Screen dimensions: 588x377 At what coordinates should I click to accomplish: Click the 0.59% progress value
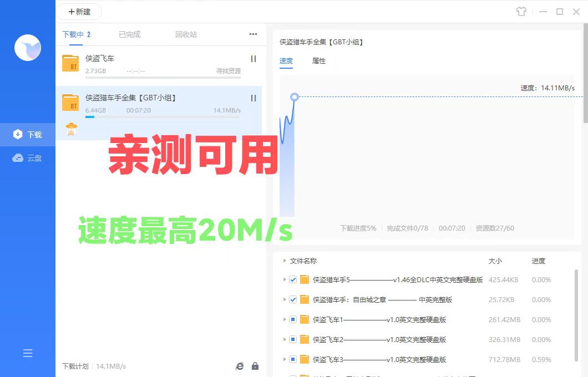coord(541,360)
